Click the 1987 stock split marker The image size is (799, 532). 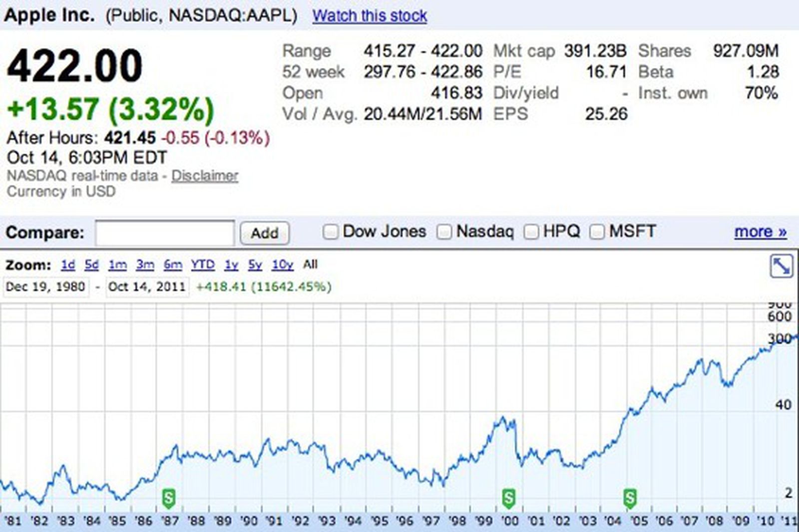coord(168,497)
